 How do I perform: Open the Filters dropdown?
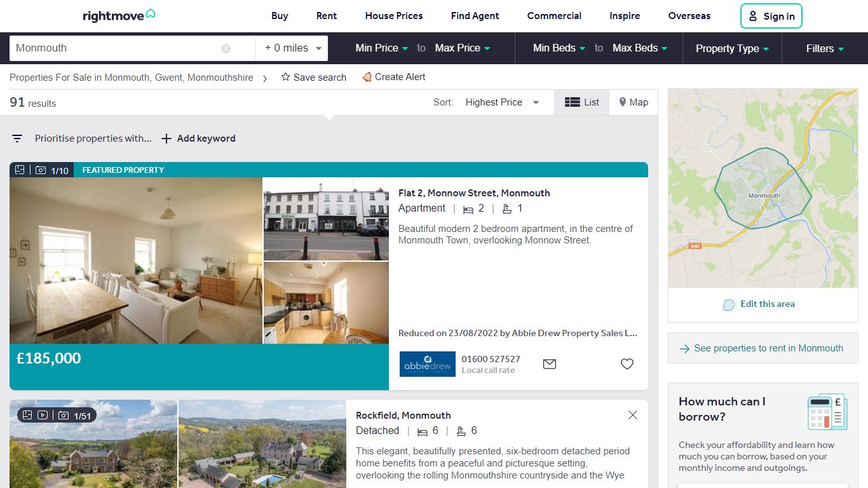[825, 48]
